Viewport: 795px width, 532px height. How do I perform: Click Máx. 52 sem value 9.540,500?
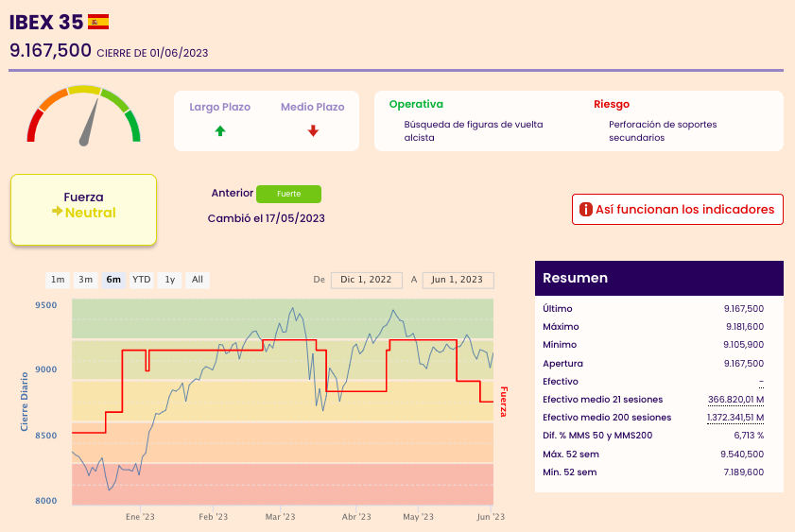742,454
